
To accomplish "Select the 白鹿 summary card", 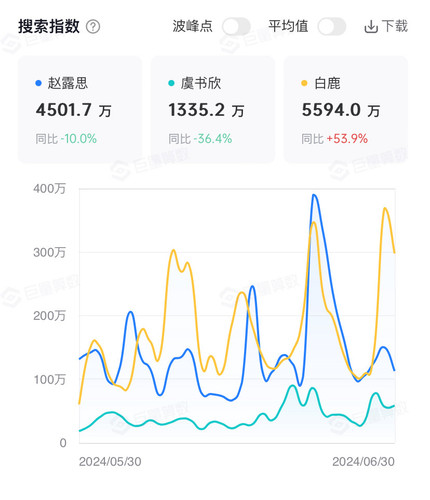I will pyautogui.click(x=346, y=109).
